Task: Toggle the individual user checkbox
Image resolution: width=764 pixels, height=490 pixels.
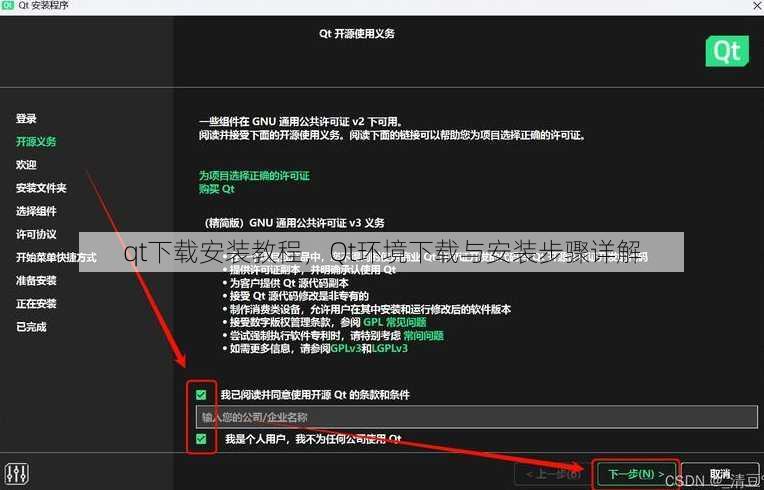Action: [x=201, y=439]
